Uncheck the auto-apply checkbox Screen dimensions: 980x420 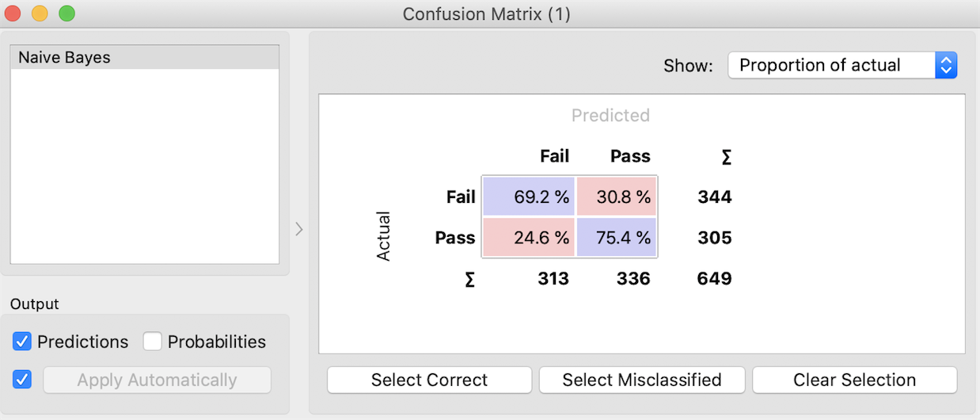pos(22,380)
